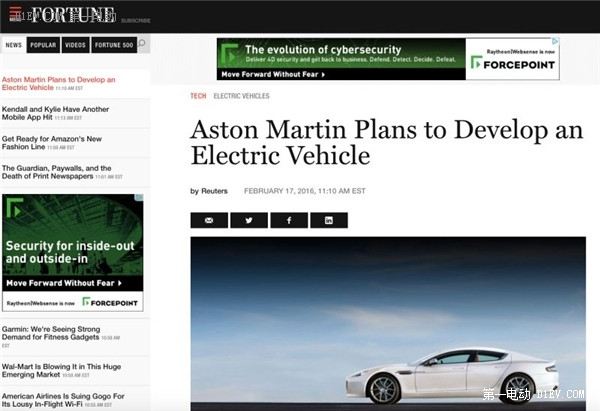Switch to the Popular tab

click(43, 45)
